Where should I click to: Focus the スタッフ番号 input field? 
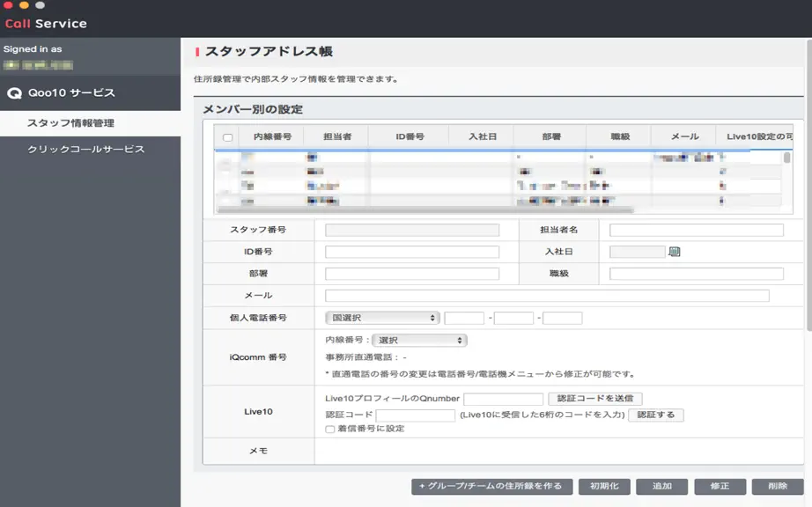pyautogui.click(x=412, y=231)
